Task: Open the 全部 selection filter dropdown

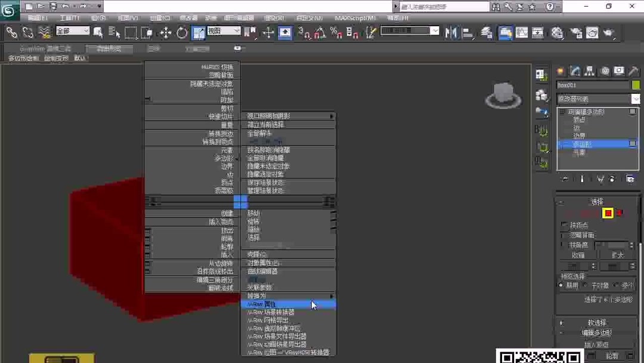Action: tap(72, 30)
